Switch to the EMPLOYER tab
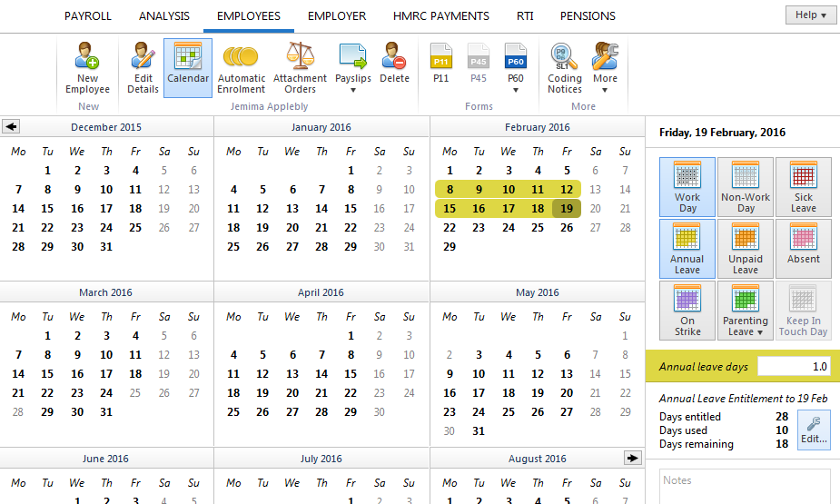 coord(337,16)
